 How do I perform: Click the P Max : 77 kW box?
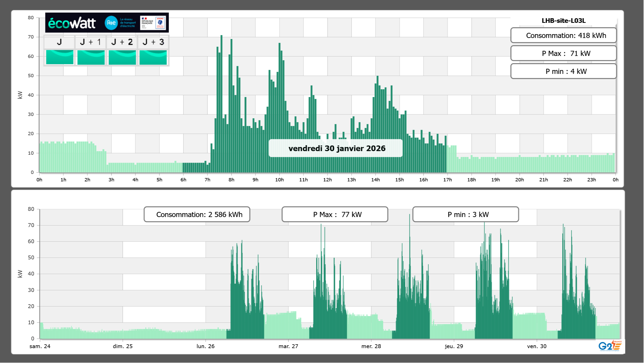335,214
